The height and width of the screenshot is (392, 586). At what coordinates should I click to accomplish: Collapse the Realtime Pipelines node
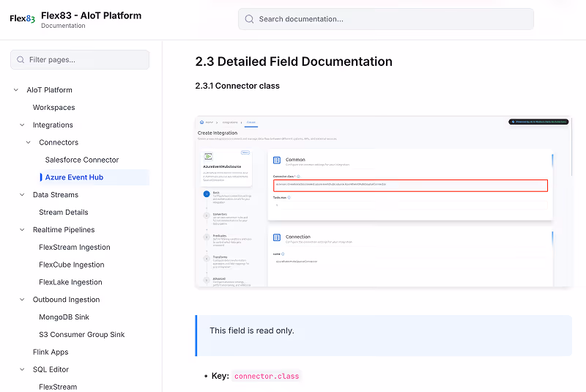coord(22,230)
